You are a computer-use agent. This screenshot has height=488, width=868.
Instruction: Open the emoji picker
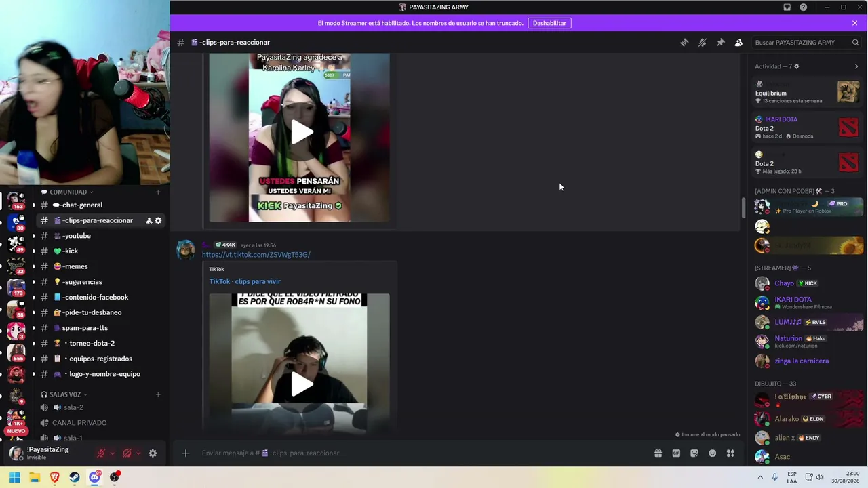[713, 453]
